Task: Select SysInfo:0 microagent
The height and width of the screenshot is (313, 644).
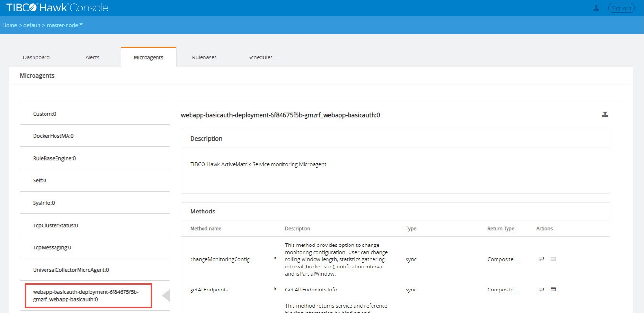Action: click(x=95, y=203)
